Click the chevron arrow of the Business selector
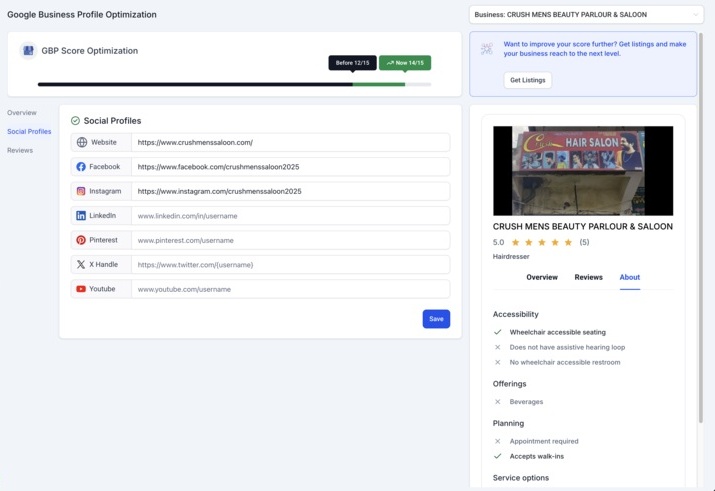The height and width of the screenshot is (491, 715). click(695, 15)
